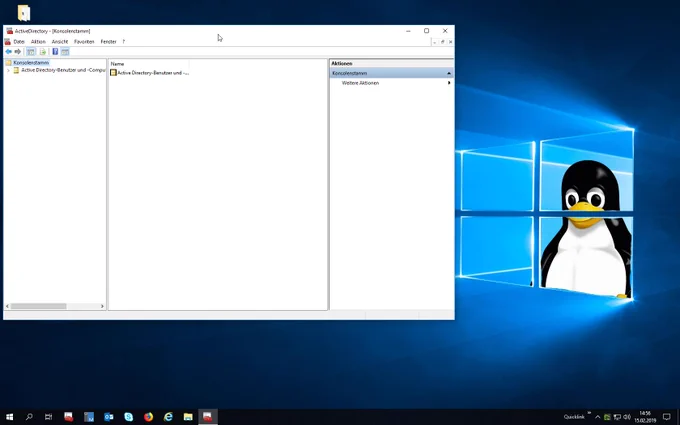Open the Action Center notification icon
Screen dimensions: 680x425
coord(667,417)
